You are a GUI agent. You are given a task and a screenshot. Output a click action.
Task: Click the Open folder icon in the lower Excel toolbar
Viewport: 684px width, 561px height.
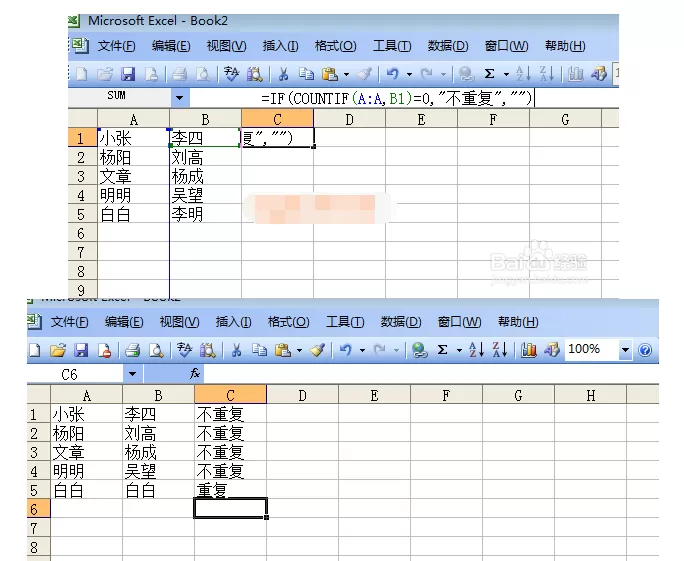58,350
